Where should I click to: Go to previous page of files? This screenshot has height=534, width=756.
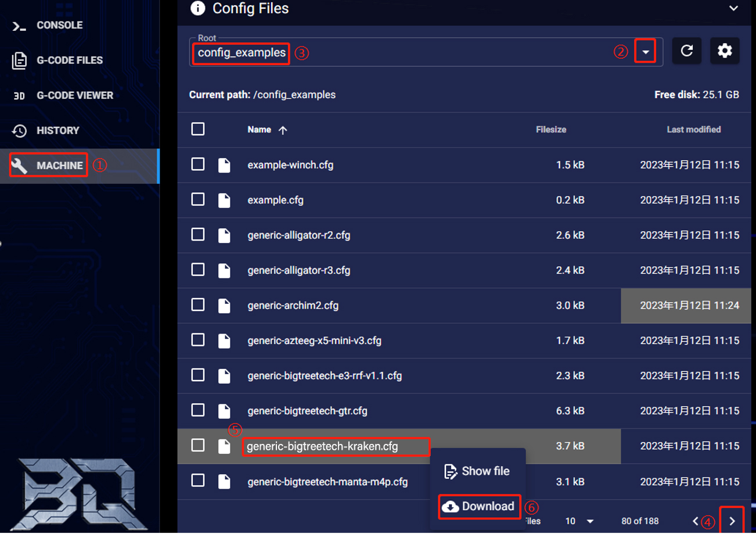pyautogui.click(x=696, y=521)
